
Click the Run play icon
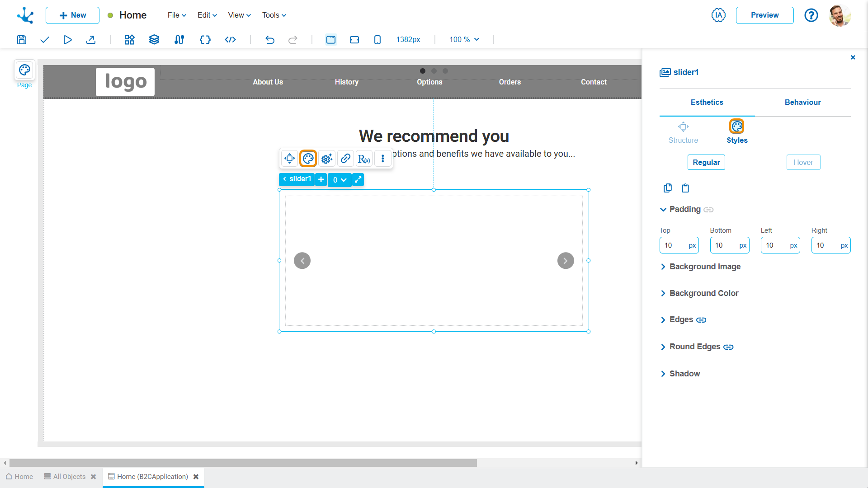(67, 40)
